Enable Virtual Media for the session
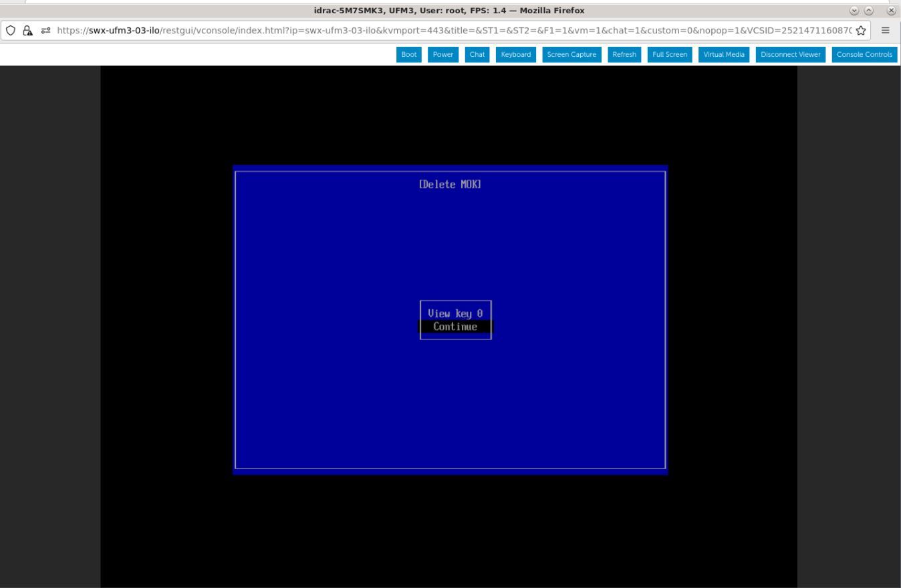901x588 pixels. coord(723,54)
